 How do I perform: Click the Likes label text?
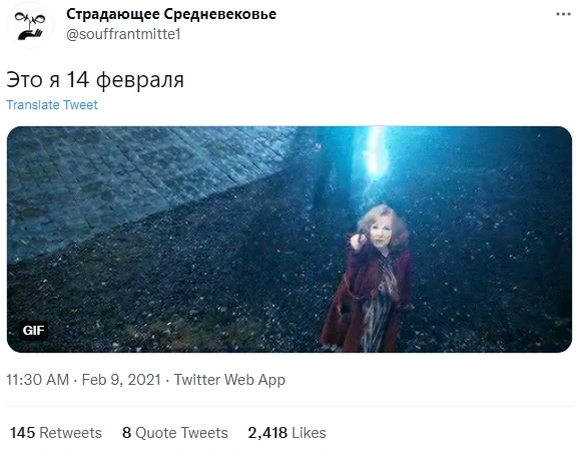click(309, 433)
